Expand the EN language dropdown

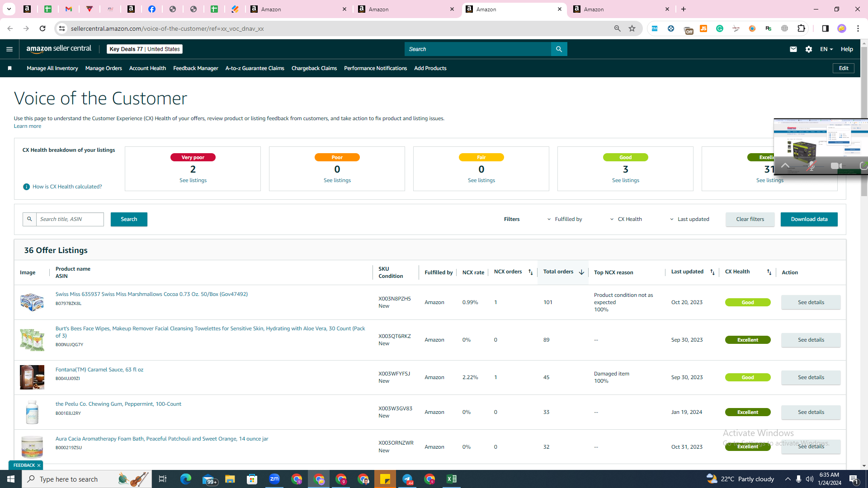pos(826,49)
